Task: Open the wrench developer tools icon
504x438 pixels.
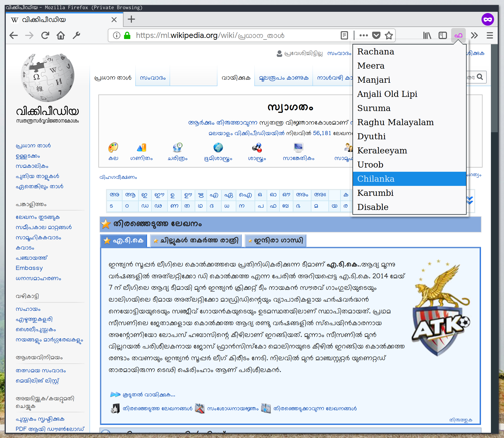Action: 76,35
